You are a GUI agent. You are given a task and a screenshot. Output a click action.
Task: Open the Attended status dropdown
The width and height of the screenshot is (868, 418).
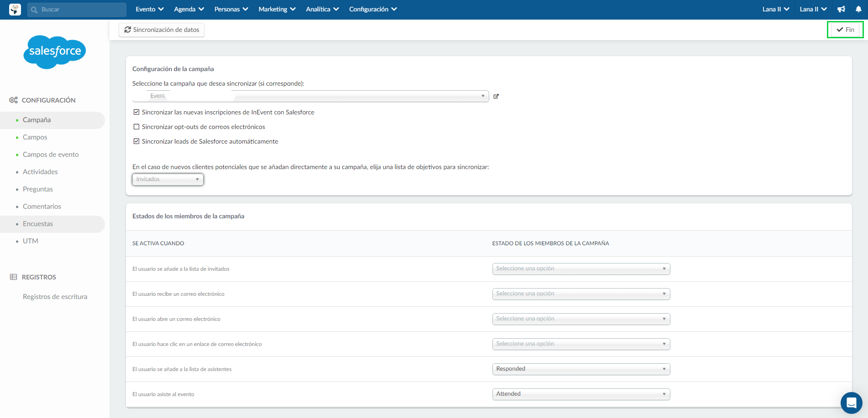point(581,394)
